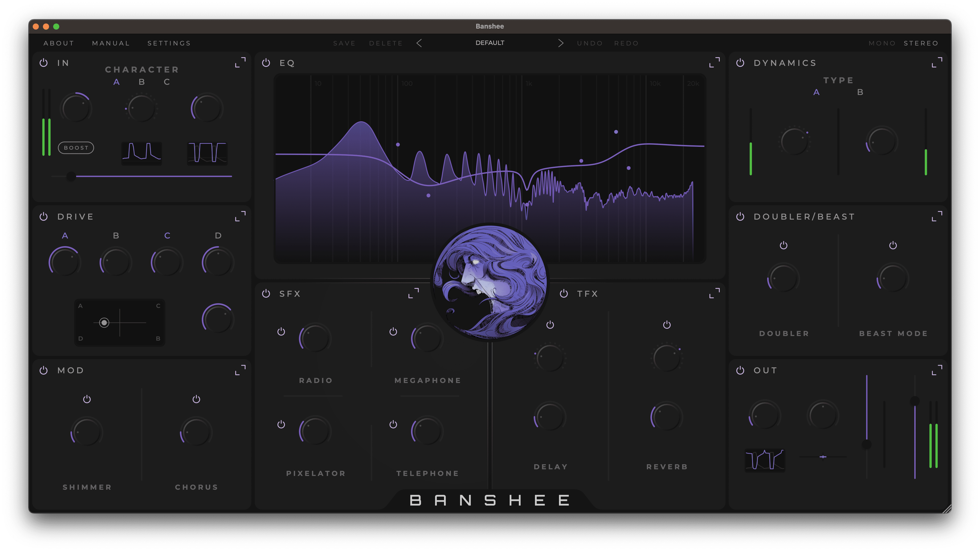Click the OUT horizontal pan slider marker
980x551 pixels.
coord(823,457)
